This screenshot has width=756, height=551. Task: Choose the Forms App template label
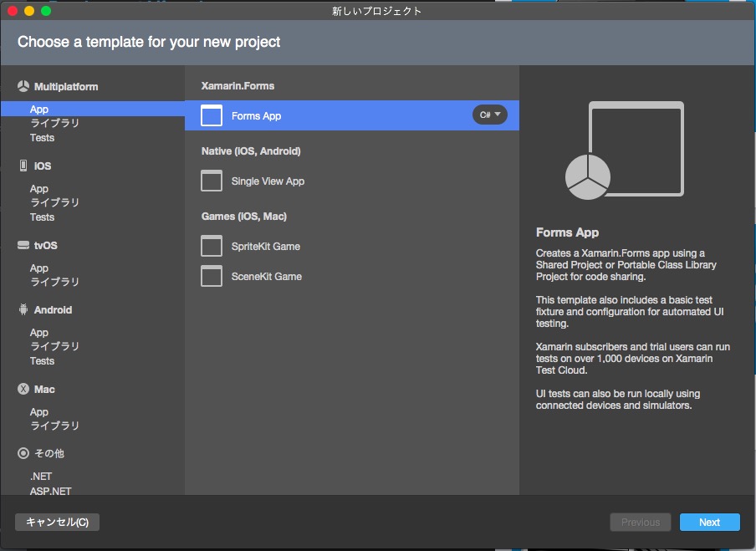pos(256,116)
